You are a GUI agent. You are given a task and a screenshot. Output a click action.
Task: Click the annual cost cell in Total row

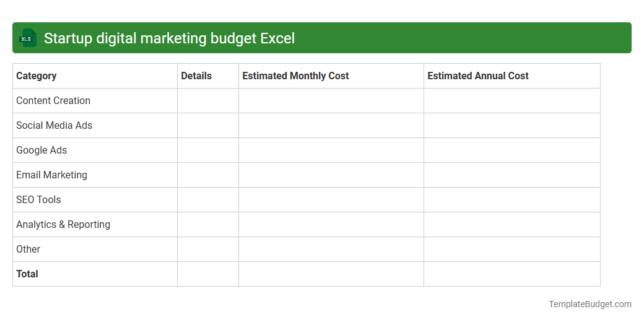click(x=511, y=274)
